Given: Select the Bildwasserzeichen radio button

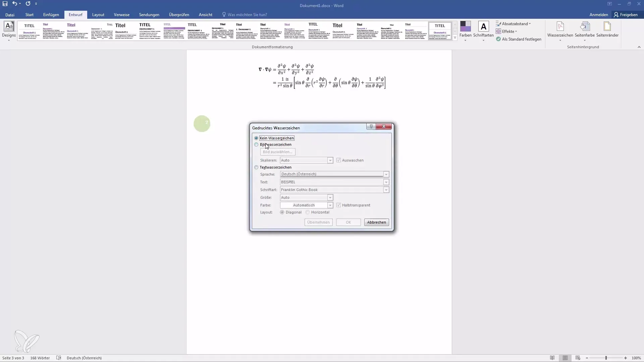Looking at the screenshot, I should point(256,144).
